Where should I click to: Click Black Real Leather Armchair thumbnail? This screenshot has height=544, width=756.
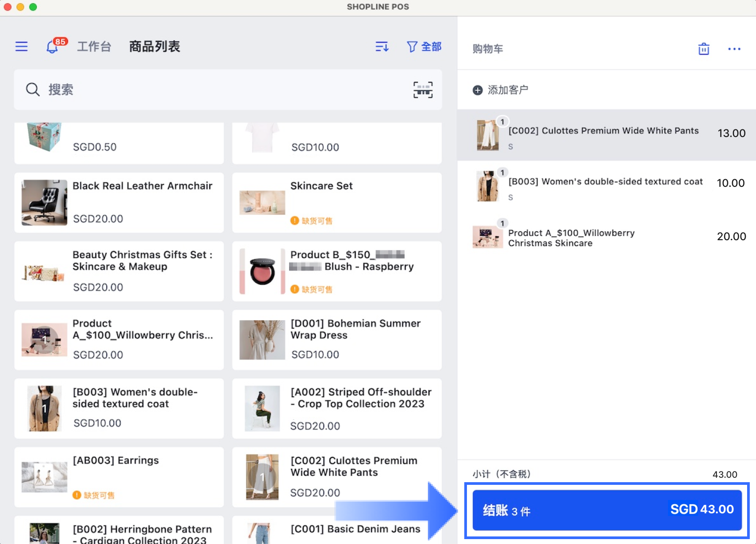[44, 202]
